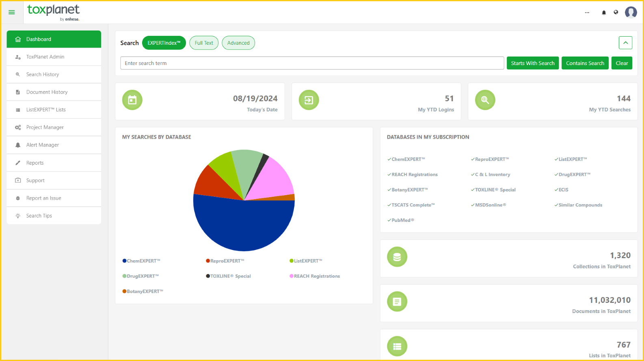
Task: Click the globe language icon
Action: pos(616,12)
